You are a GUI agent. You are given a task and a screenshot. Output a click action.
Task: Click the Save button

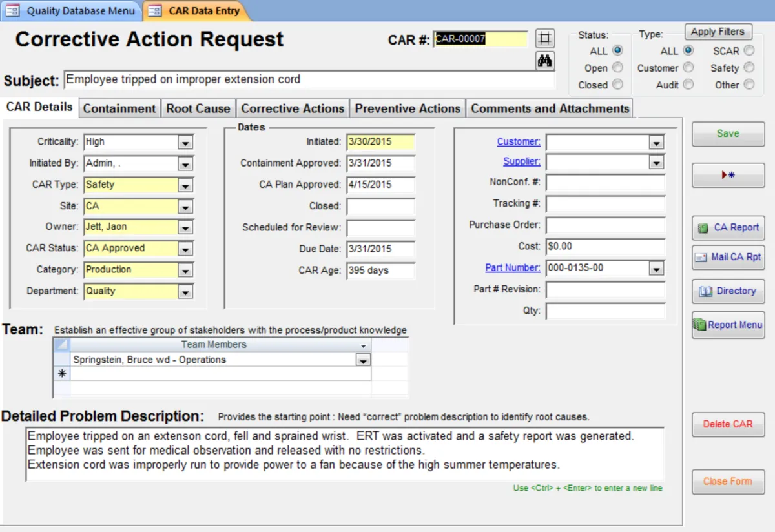(x=728, y=134)
